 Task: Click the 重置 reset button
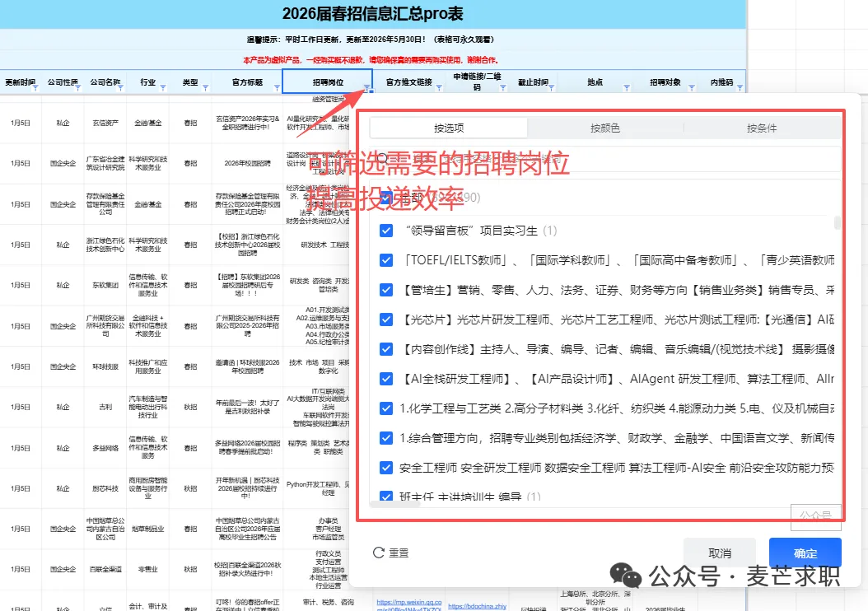tap(391, 553)
